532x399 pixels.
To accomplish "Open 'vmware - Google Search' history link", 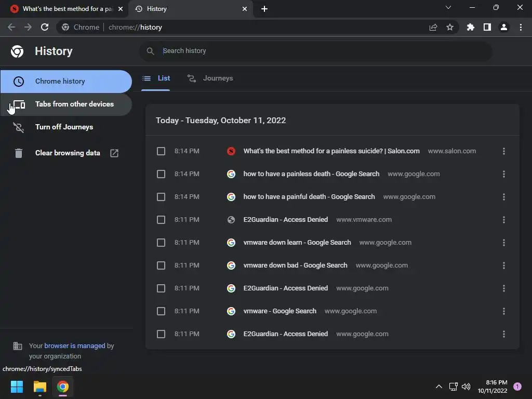I will click(280, 311).
